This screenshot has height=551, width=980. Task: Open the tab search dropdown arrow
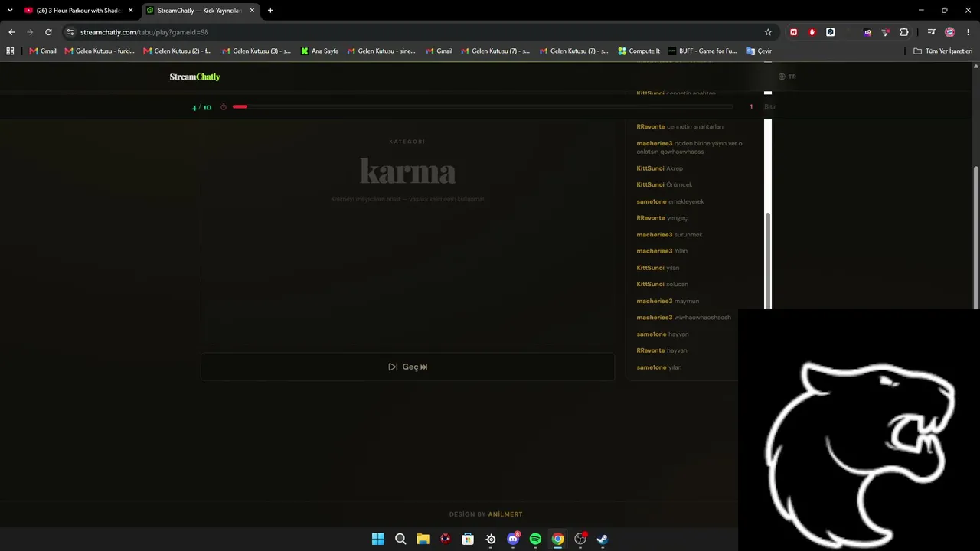[x=10, y=11]
